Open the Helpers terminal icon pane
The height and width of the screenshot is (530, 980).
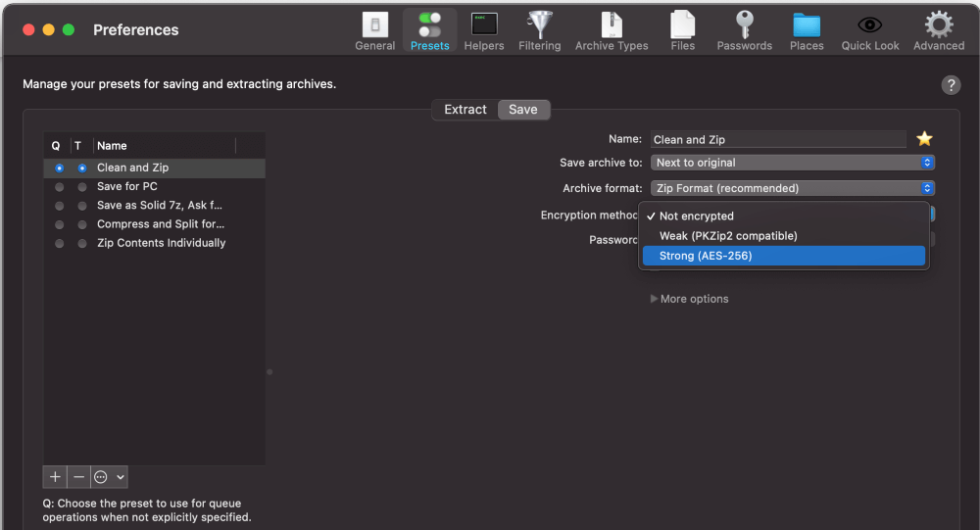(483, 30)
